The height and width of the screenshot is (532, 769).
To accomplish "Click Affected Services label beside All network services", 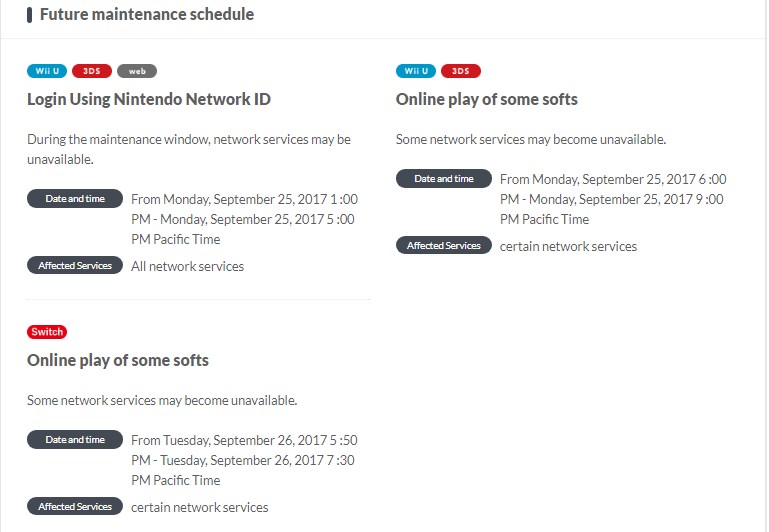I will pyautogui.click(x=75, y=266).
